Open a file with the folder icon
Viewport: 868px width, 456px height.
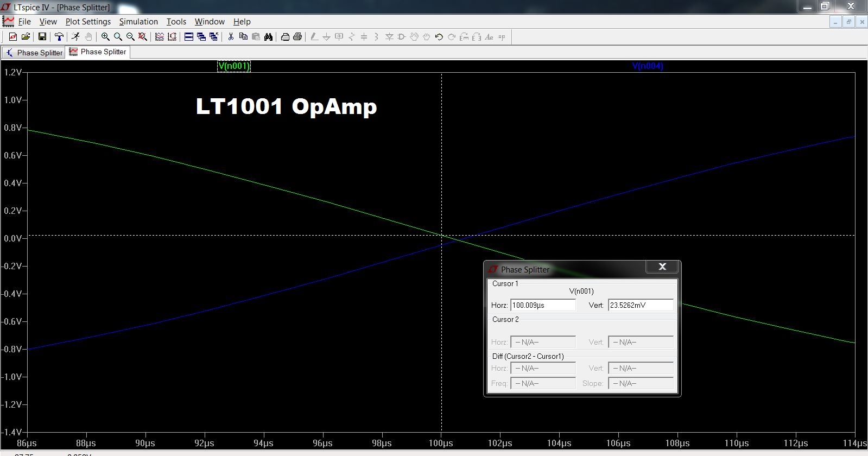26,37
